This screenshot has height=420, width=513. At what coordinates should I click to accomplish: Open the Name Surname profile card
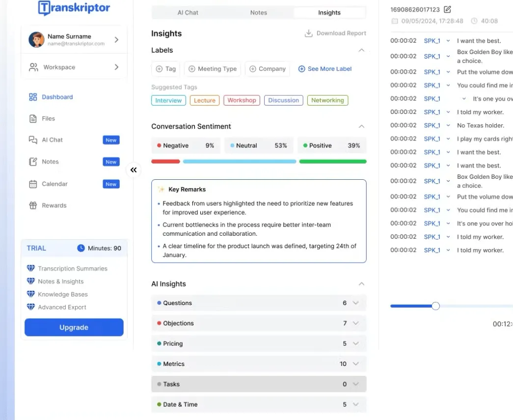[x=74, y=40]
